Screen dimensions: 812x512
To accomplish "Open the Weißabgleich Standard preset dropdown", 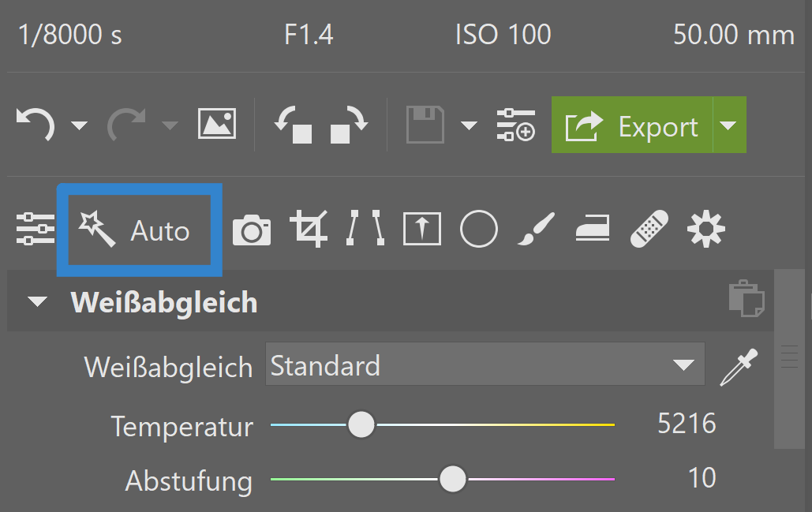I will click(485, 365).
